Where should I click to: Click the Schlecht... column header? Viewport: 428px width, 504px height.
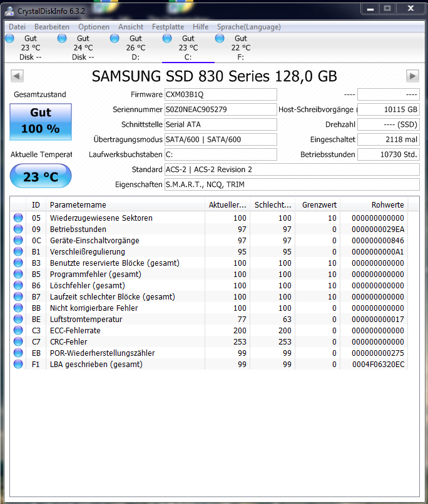click(273, 204)
